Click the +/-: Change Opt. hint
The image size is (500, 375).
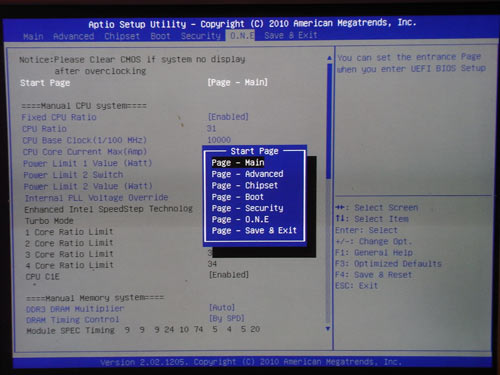(374, 242)
